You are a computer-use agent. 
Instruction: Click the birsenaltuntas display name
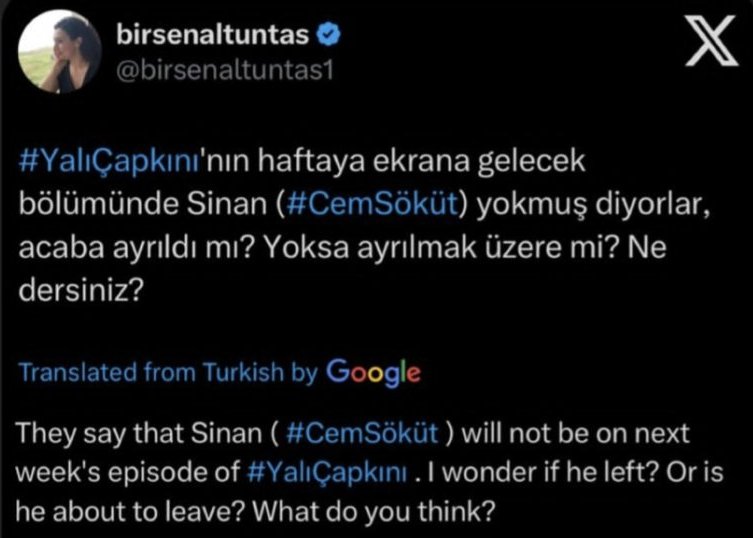pos(214,37)
